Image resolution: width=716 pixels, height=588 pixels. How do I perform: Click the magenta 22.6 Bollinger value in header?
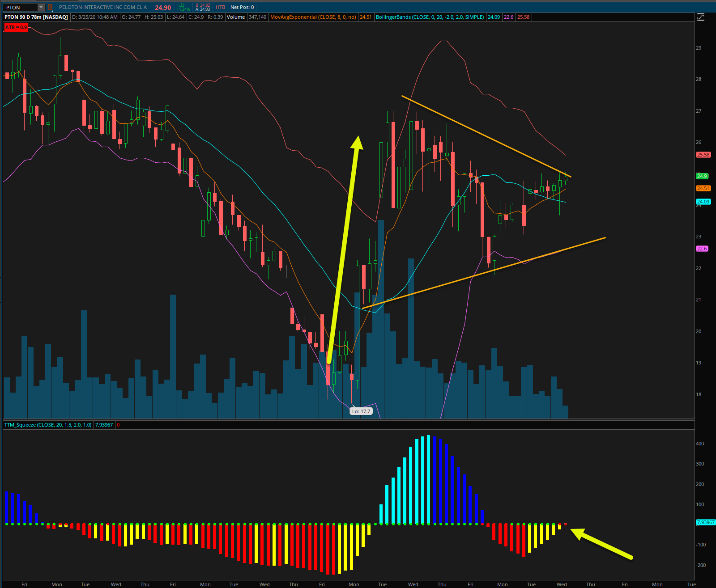click(x=509, y=17)
